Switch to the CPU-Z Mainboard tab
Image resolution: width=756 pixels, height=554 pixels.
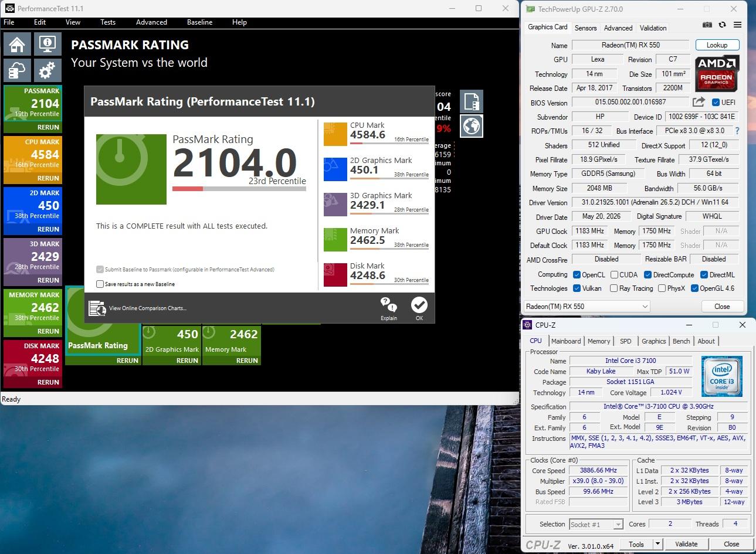(566, 341)
